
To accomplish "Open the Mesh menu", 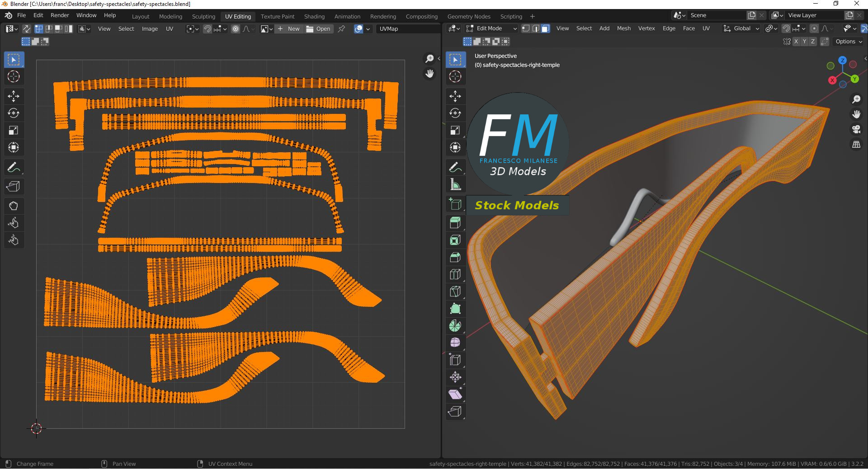I will coord(623,28).
